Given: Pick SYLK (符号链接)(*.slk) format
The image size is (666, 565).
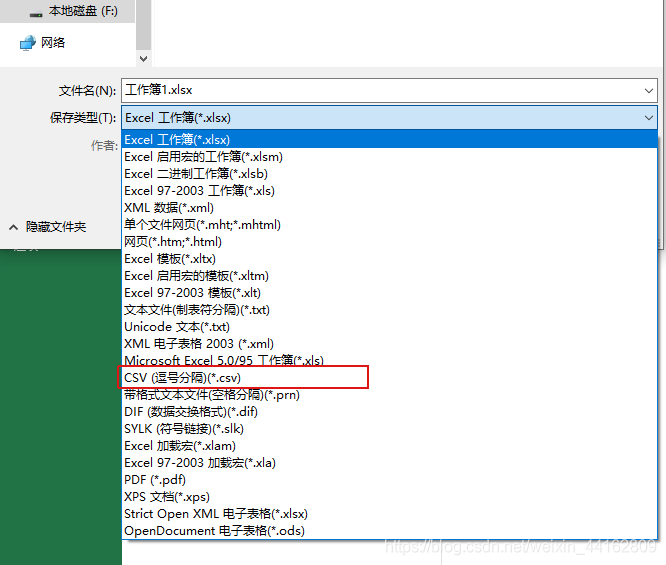Looking at the screenshot, I should (x=389, y=429).
